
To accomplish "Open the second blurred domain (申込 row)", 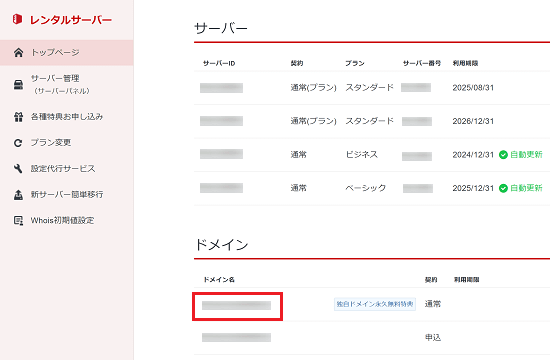I will coord(236,338).
